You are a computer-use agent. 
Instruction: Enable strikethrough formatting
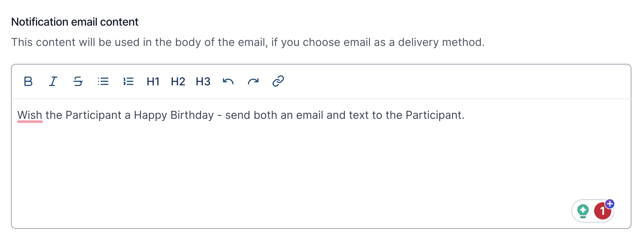[78, 82]
